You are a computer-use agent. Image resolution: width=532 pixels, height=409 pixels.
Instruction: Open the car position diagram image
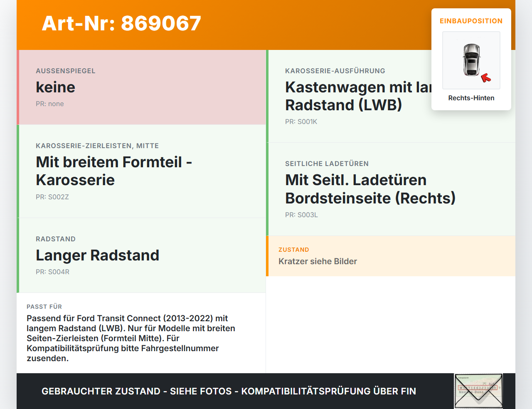click(471, 60)
